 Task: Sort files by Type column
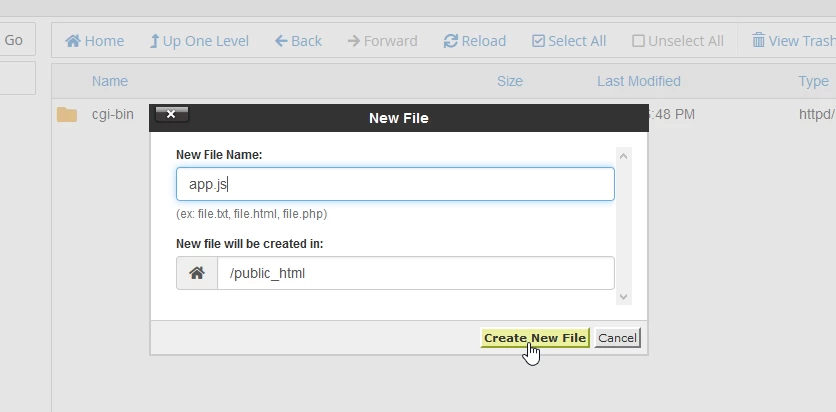coord(813,81)
